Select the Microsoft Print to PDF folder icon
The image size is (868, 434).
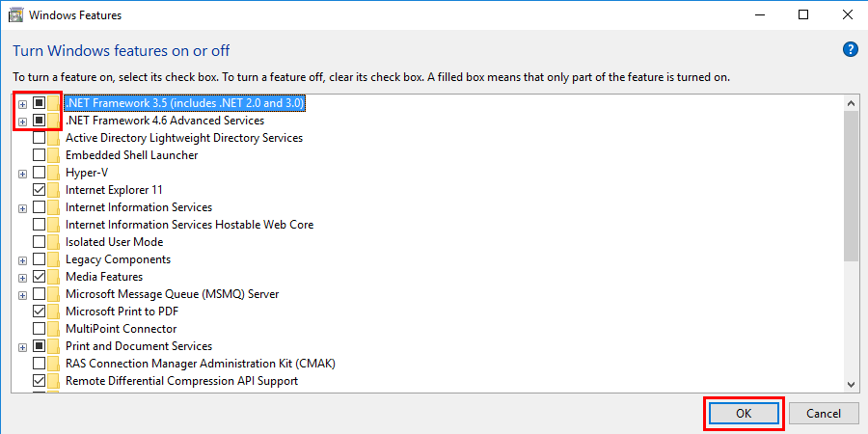point(53,312)
